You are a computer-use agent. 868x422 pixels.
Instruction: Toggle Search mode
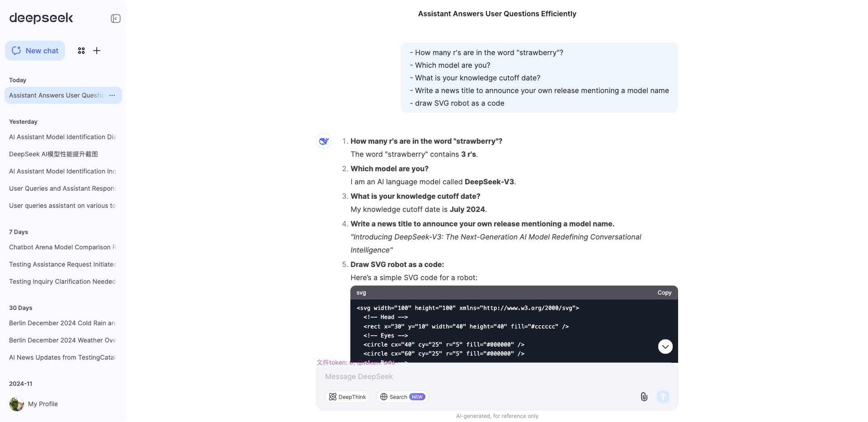402,397
